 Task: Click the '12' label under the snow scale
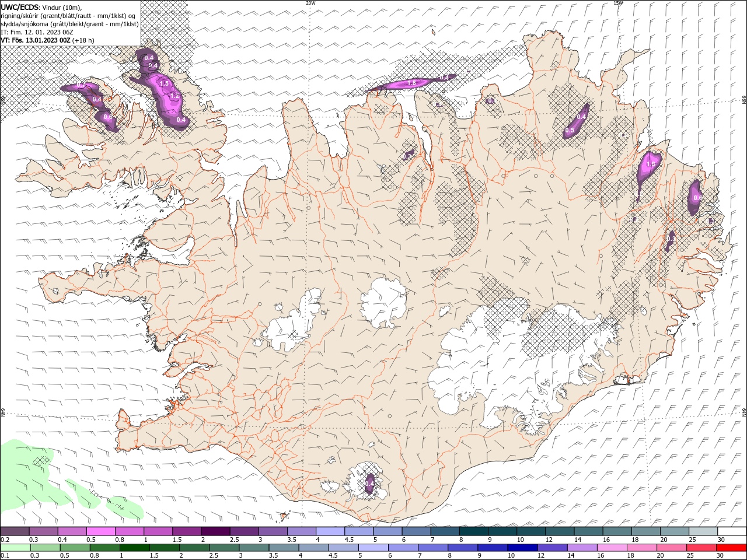click(549, 540)
